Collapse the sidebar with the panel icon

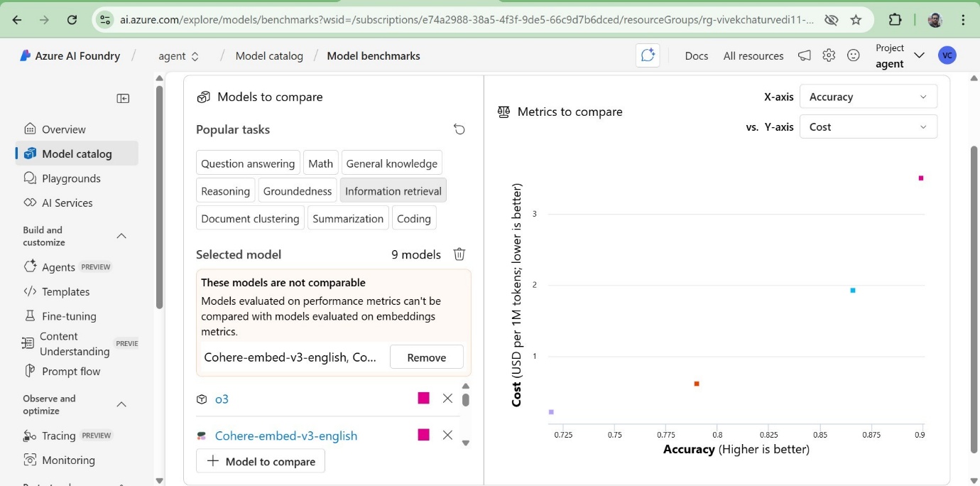coord(123,99)
